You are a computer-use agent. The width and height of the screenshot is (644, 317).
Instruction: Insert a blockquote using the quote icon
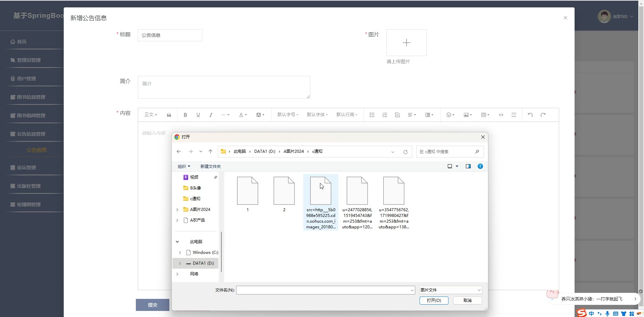(169, 115)
